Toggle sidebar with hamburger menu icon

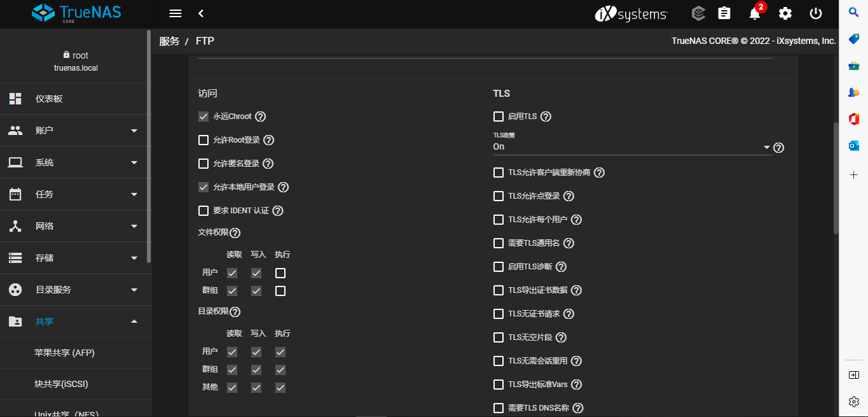(x=176, y=13)
